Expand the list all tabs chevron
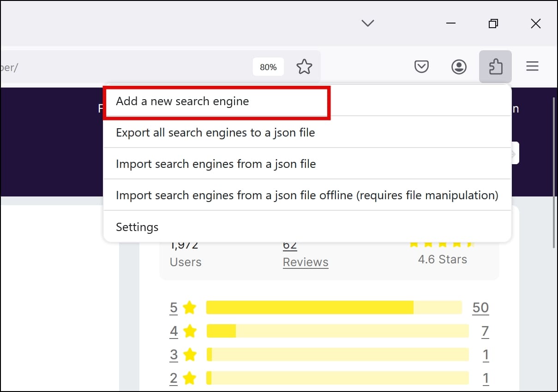Screen dimensions: 558x392 tap(367, 23)
